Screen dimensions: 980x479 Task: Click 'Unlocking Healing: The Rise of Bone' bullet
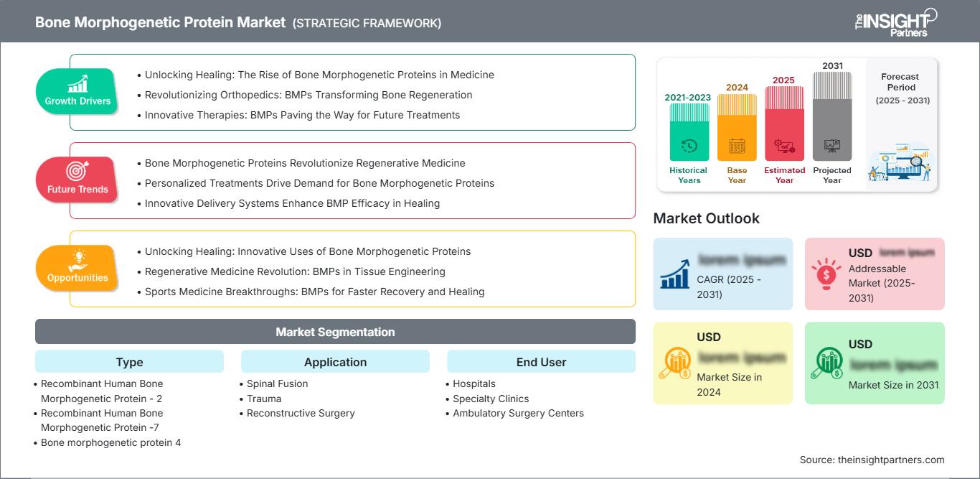(319, 75)
